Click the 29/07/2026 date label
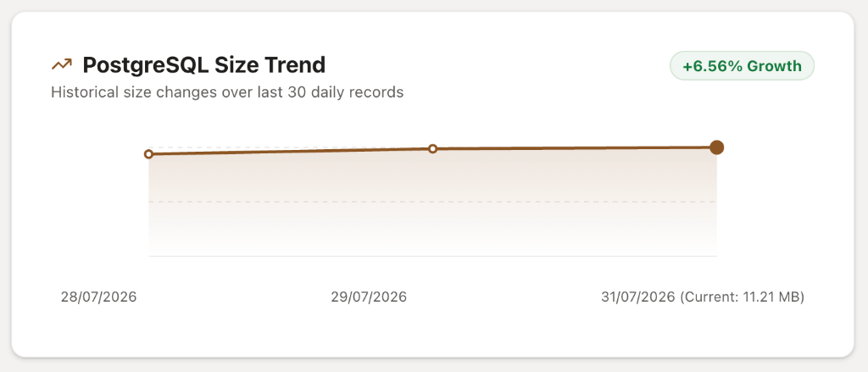This screenshot has width=868, height=372. [369, 297]
